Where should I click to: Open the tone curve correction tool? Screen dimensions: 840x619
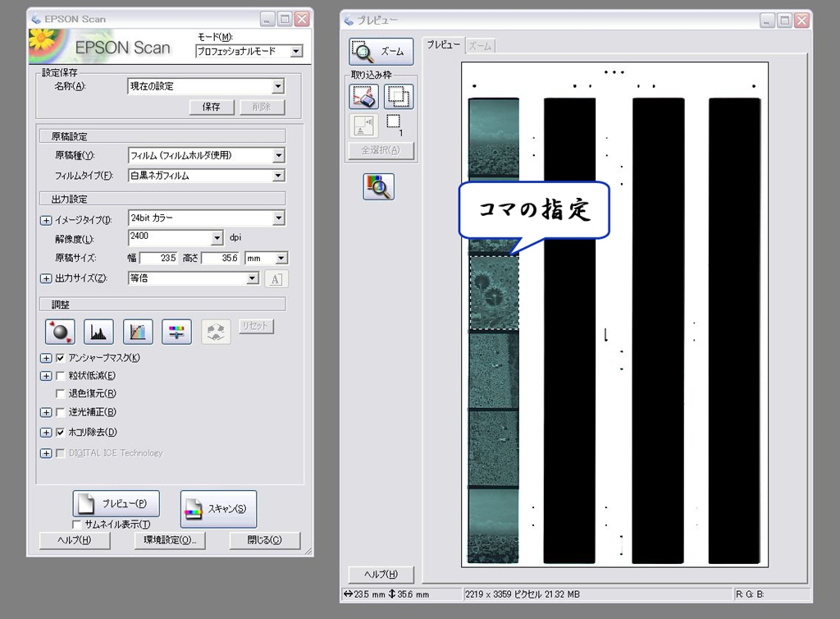click(x=138, y=332)
